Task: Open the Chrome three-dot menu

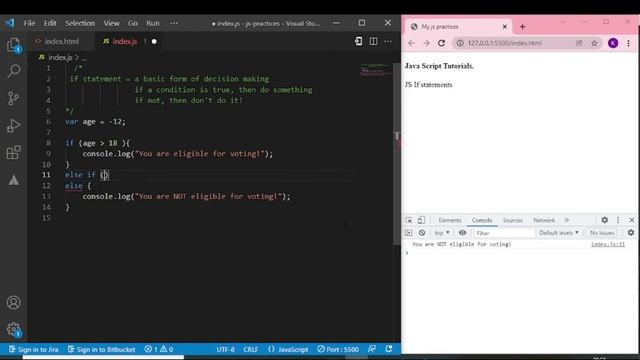Action: pyautogui.click(x=628, y=43)
